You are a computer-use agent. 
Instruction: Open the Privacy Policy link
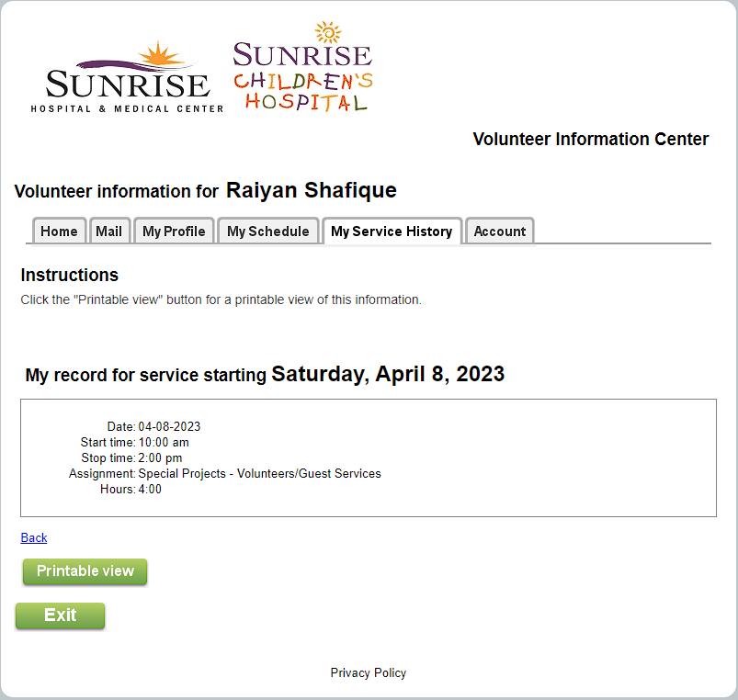[x=369, y=672]
